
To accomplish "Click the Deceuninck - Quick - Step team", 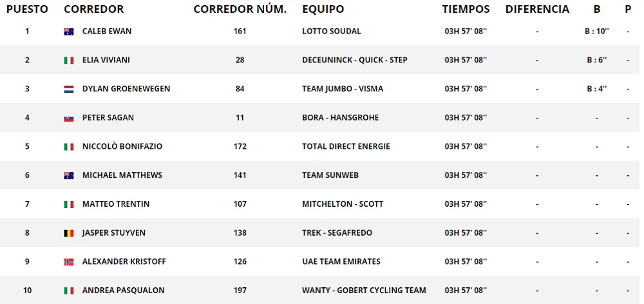I will [x=354, y=61].
